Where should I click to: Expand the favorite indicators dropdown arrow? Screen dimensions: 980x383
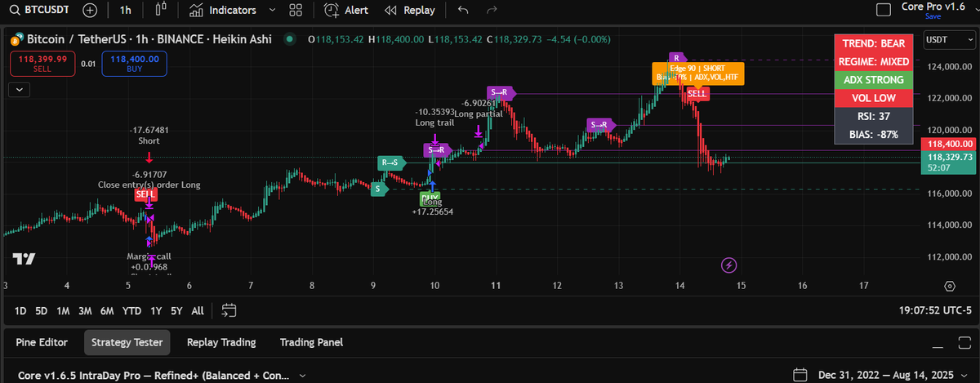[272, 11]
